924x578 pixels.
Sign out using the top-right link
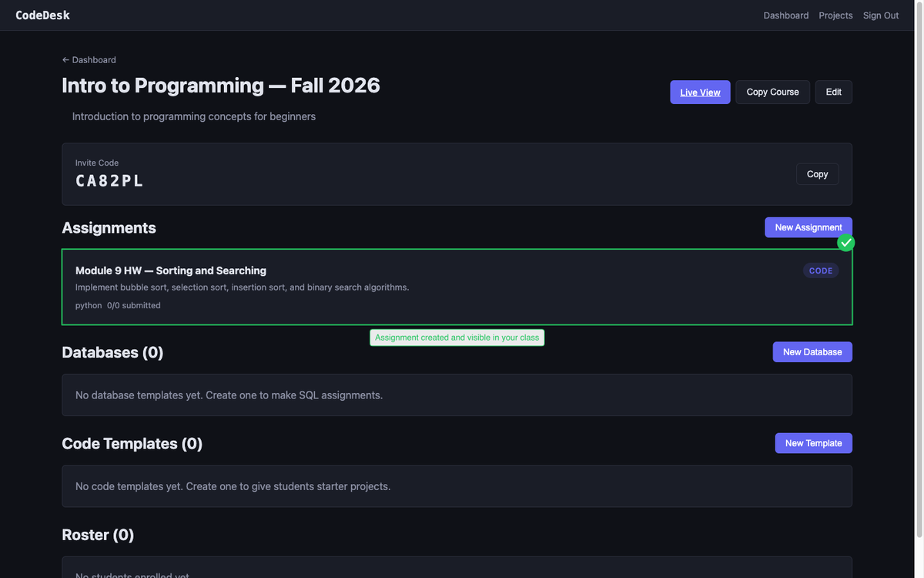880,15
